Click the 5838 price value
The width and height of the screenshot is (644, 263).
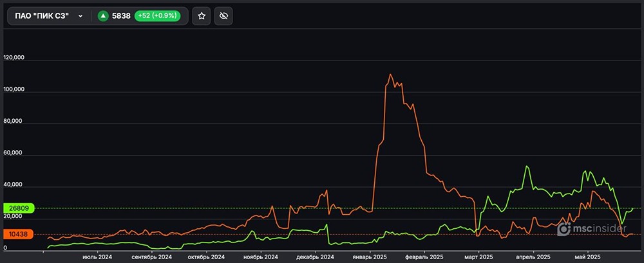point(121,16)
